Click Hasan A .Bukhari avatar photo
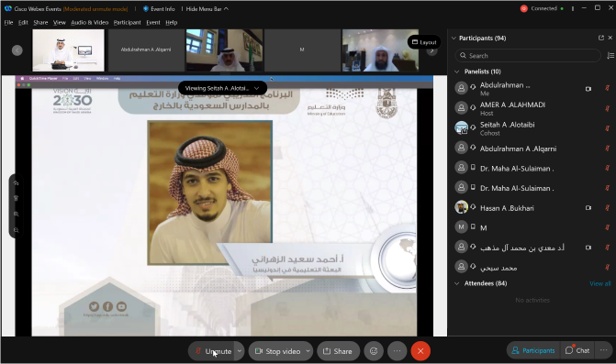The image size is (616, 364). coord(461,207)
